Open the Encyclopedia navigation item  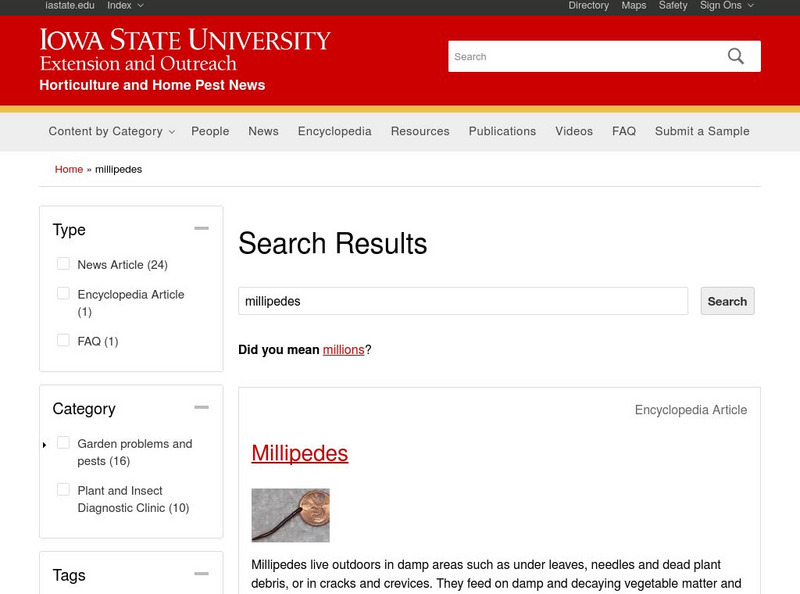(x=334, y=131)
